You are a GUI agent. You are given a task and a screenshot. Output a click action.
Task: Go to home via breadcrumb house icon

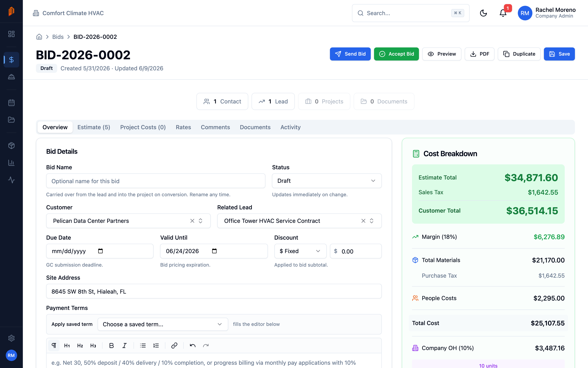tap(39, 37)
